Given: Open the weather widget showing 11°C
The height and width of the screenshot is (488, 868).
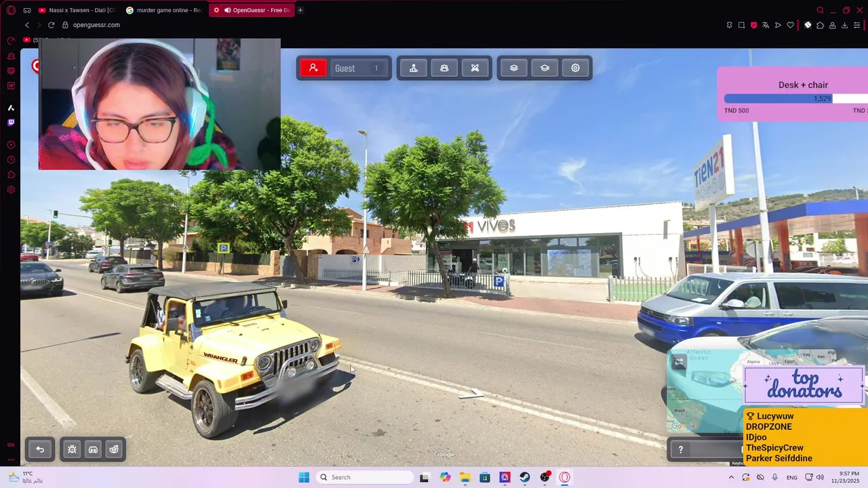Looking at the screenshot, I should coord(27,477).
